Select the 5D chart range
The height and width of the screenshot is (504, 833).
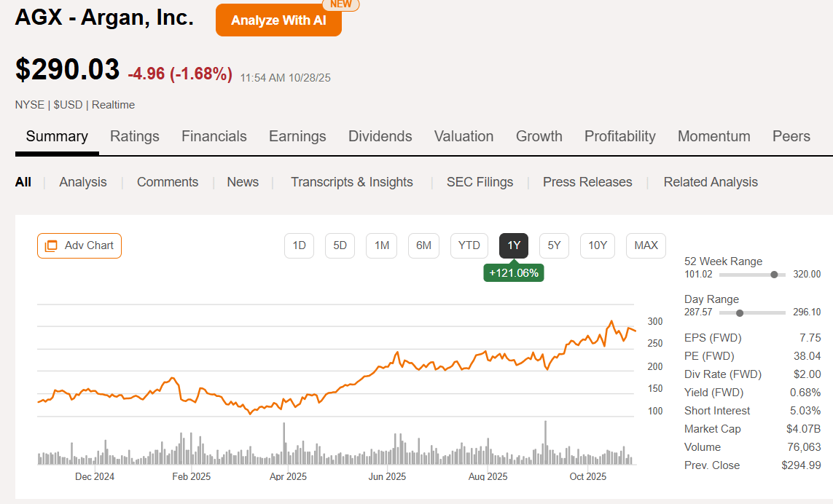coord(340,245)
